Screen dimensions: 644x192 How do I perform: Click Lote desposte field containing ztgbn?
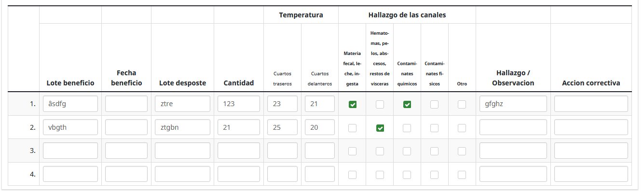[x=183, y=127]
